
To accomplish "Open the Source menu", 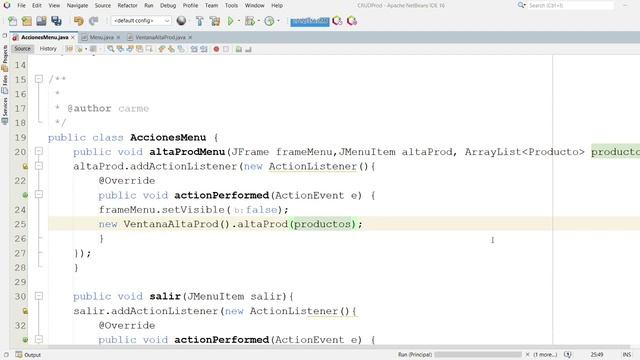I will tap(102, 6).
